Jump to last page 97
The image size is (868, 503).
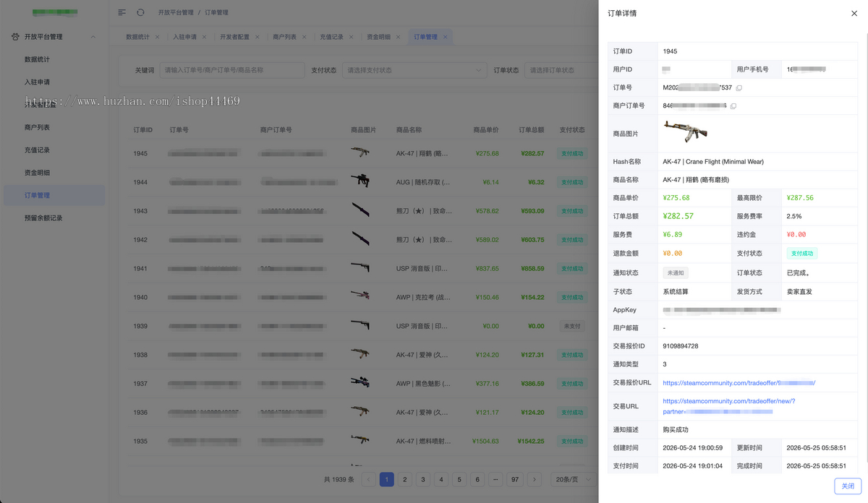click(x=515, y=479)
